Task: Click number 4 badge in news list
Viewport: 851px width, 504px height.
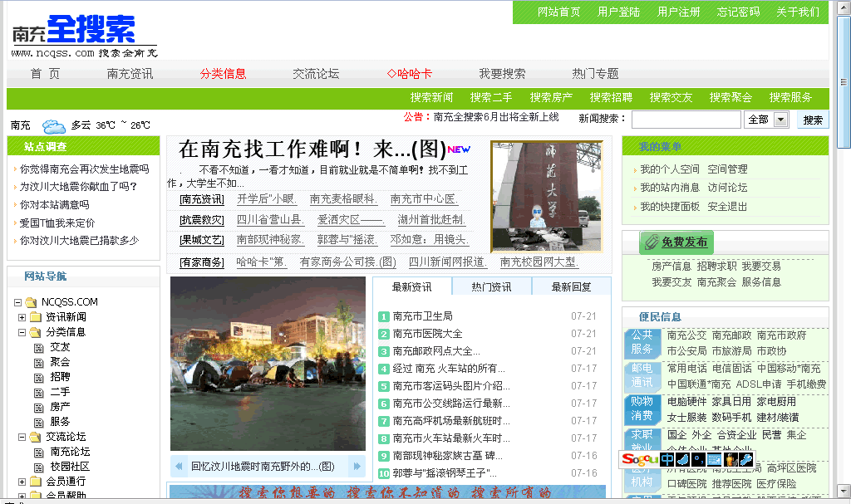Action: point(384,369)
